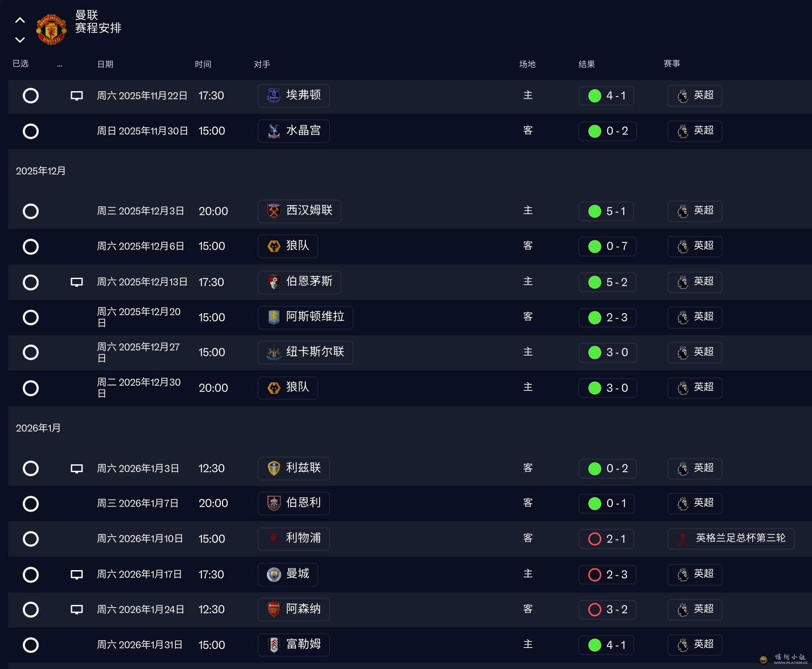Click the Crystal Palace club badge
812x669 pixels.
pyautogui.click(x=274, y=131)
